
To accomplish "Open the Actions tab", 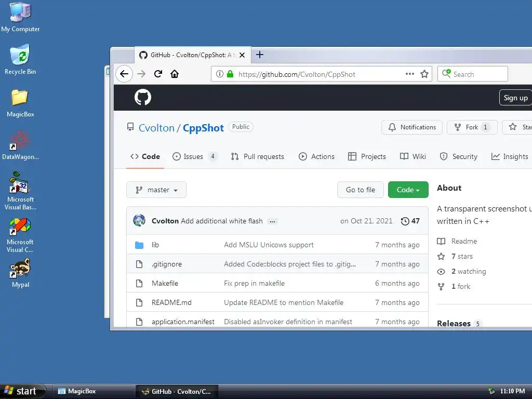I will click(x=316, y=156).
